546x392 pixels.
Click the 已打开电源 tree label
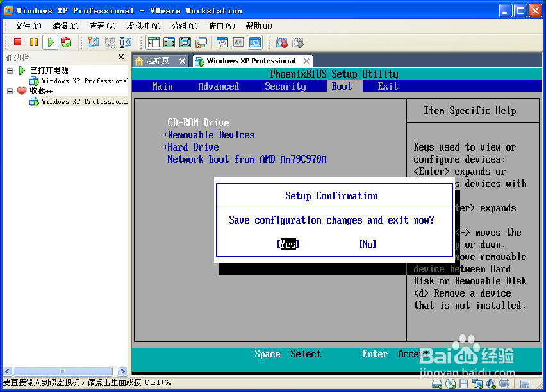pos(49,70)
